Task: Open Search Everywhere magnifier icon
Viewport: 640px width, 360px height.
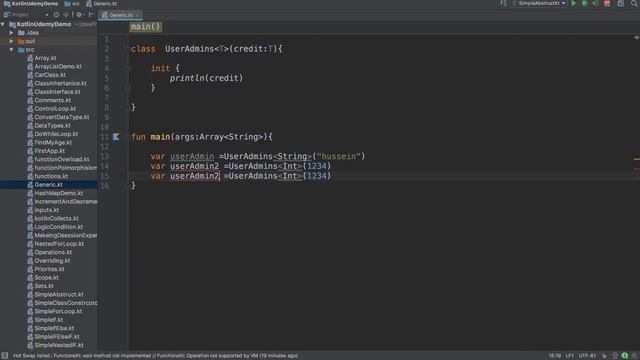Action: click(635, 4)
